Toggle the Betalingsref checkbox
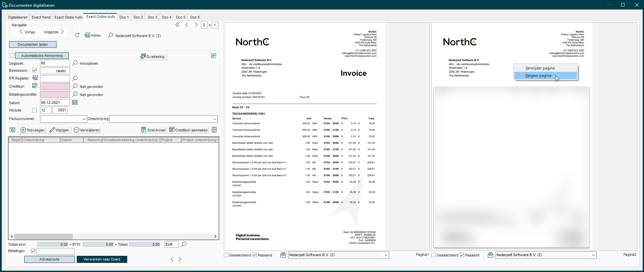This screenshot has height=272, width=644. (33, 251)
